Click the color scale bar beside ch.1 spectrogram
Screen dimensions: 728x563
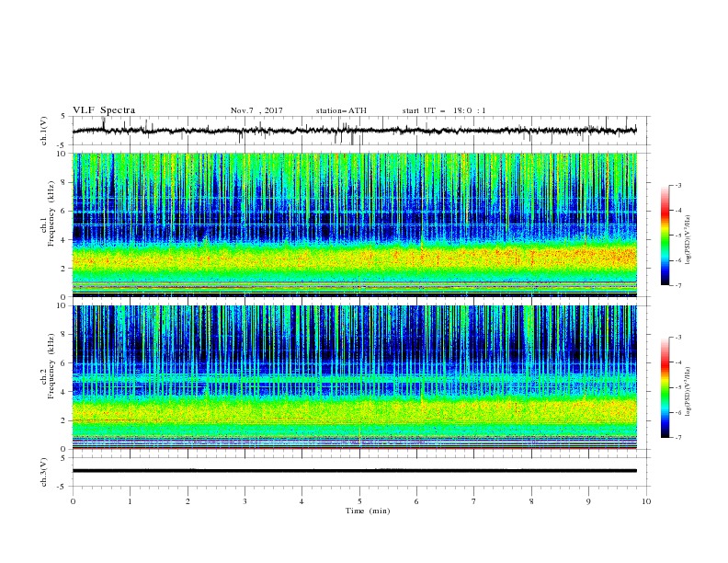click(665, 235)
